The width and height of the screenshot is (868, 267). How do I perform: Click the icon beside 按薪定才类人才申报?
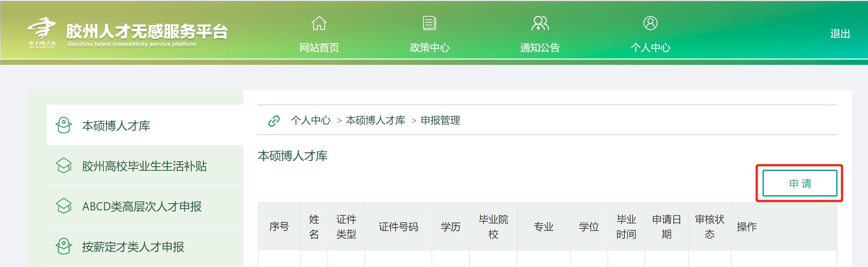64,246
